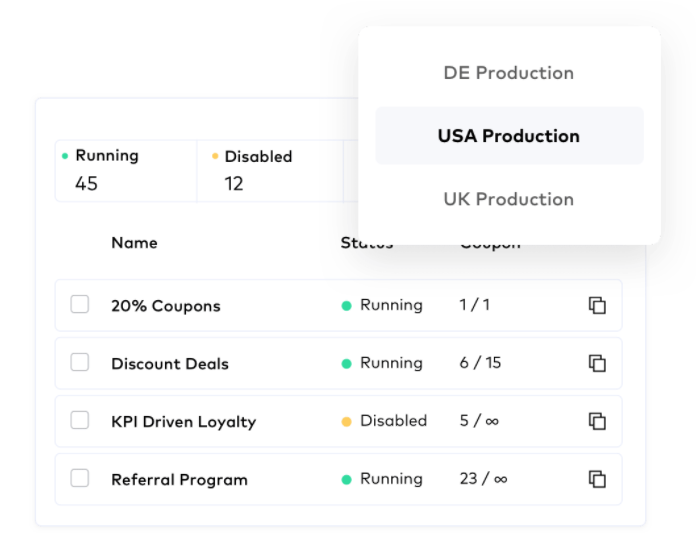
Task: Switch to UK Production environment
Action: point(508,199)
